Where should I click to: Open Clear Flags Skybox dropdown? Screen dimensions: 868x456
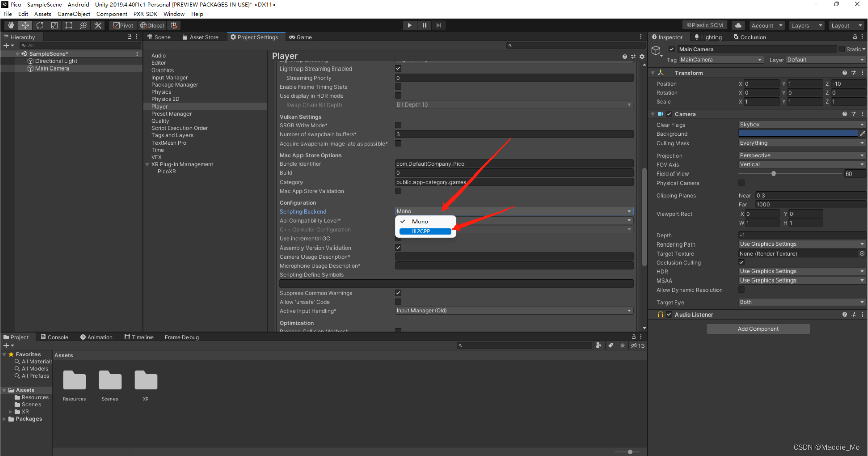pyautogui.click(x=802, y=125)
